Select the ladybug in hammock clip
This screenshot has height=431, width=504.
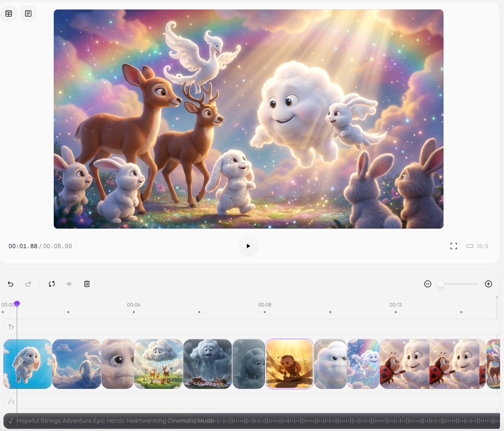[289, 364]
